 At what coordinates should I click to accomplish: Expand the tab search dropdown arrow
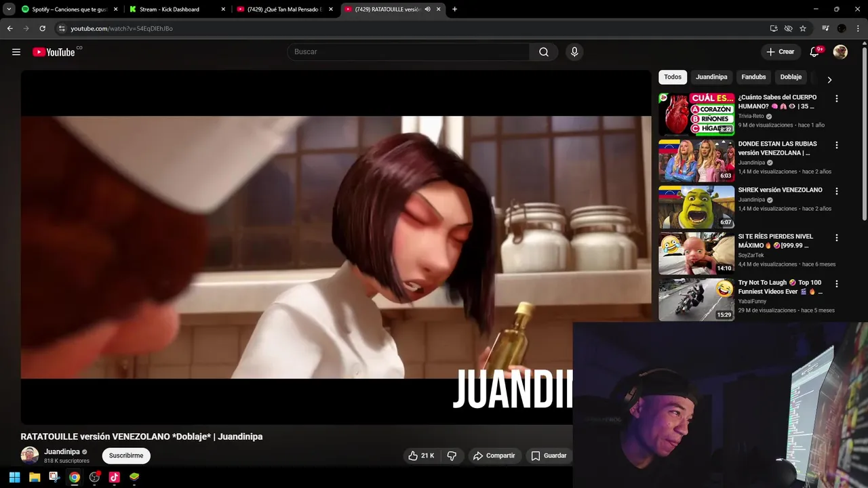[x=9, y=9]
